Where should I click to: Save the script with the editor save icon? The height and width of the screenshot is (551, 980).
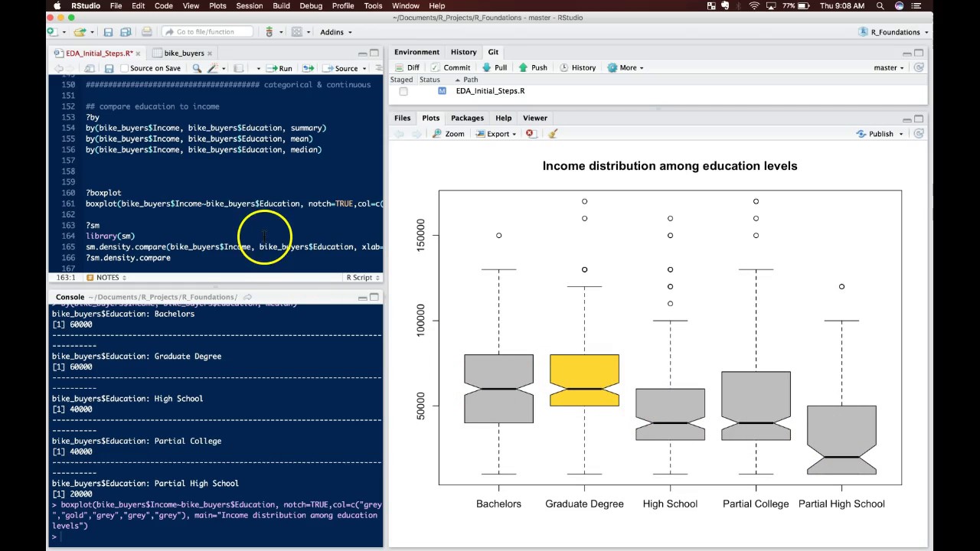[109, 68]
